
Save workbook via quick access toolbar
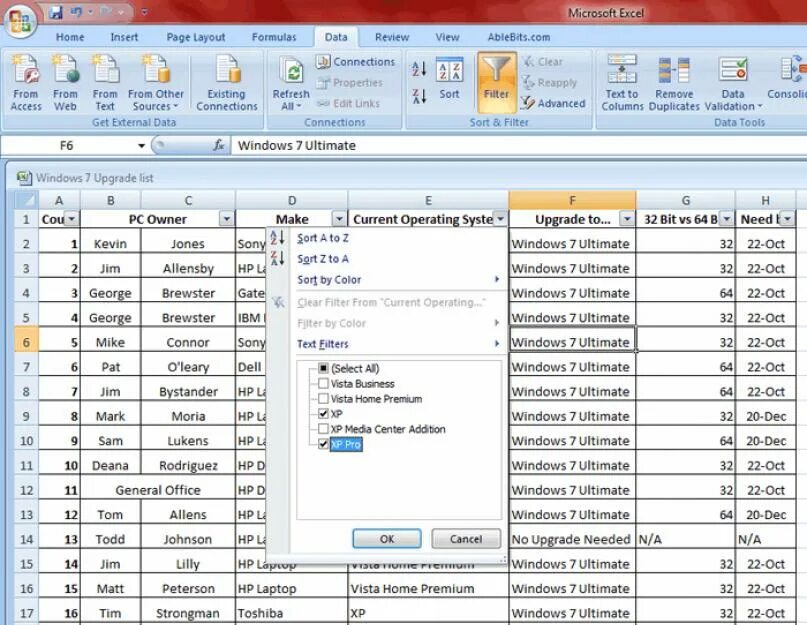click(56, 12)
